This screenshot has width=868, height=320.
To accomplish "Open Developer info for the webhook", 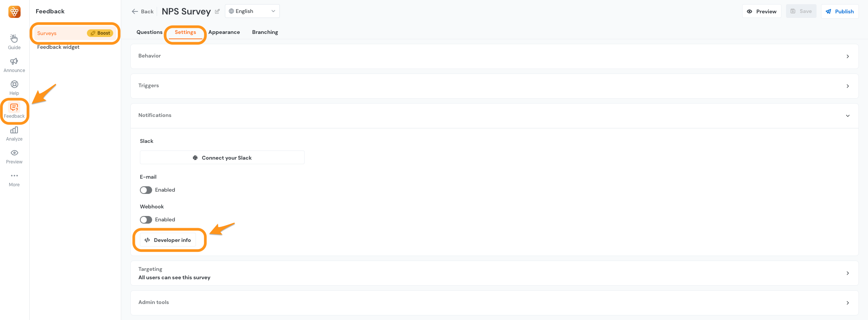I will tap(170, 240).
